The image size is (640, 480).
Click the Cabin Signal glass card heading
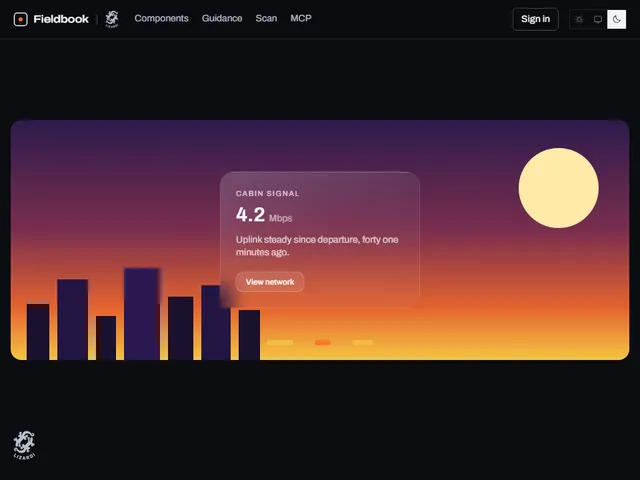click(268, 193)
